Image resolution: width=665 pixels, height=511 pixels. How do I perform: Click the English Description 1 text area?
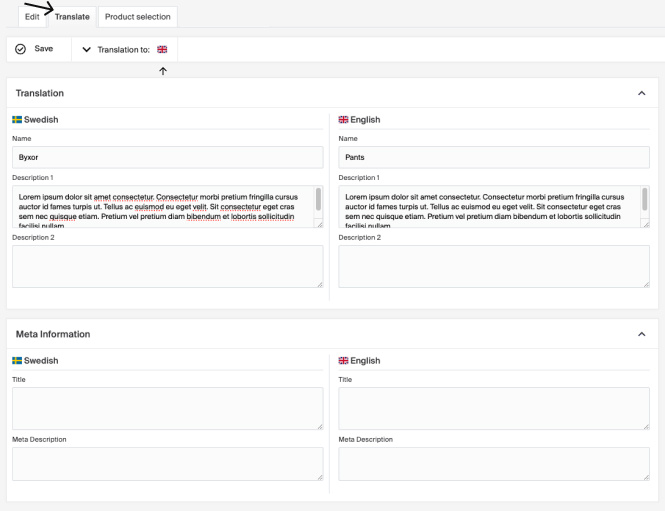pyautogui.click(x=487, y=207)
